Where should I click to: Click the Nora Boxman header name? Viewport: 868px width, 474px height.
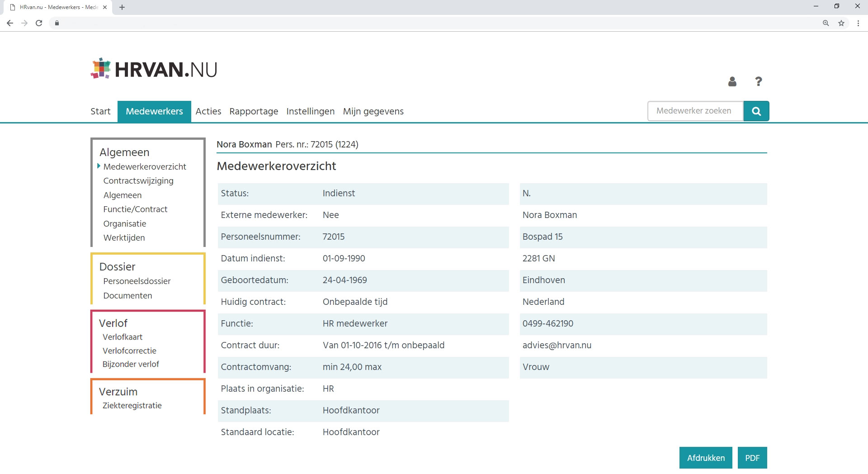[x=244, y=144]
